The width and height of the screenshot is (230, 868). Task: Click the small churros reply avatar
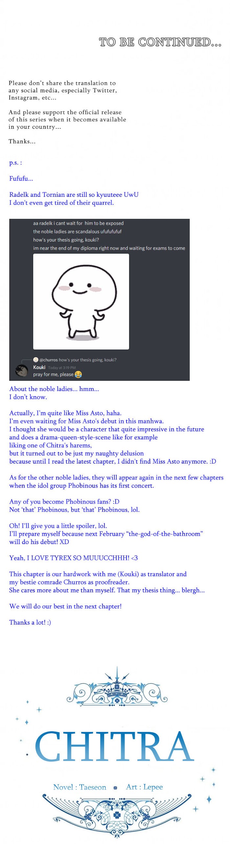pos(36,359)
